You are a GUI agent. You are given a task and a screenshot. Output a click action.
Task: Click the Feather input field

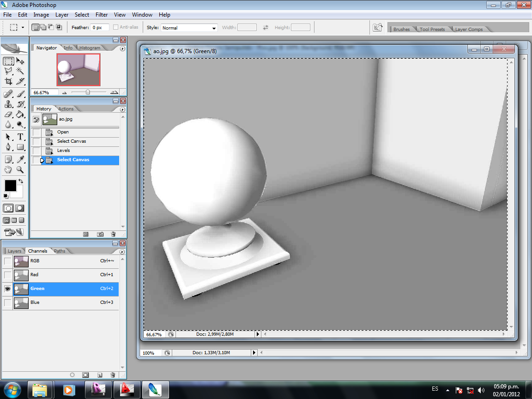99,28
